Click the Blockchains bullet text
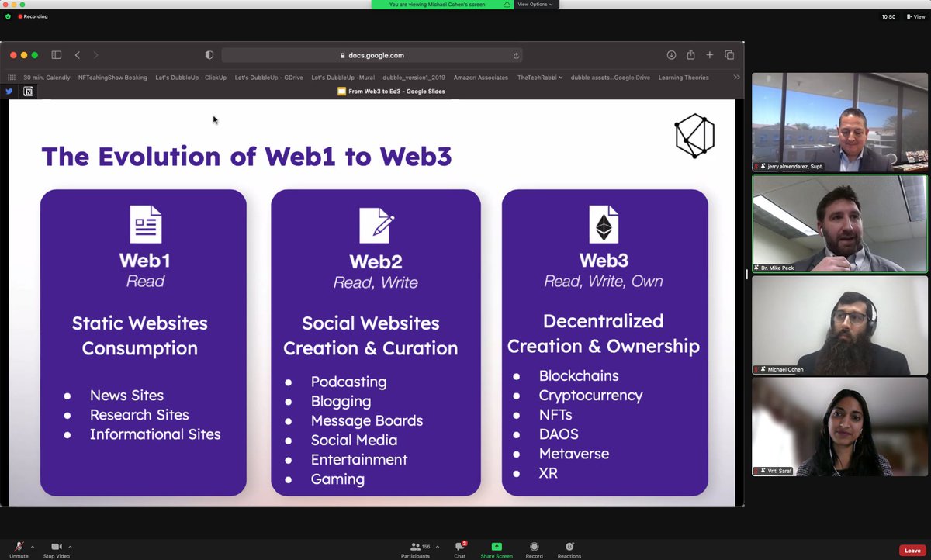This screenshot has height=560, width=931. 579,376
